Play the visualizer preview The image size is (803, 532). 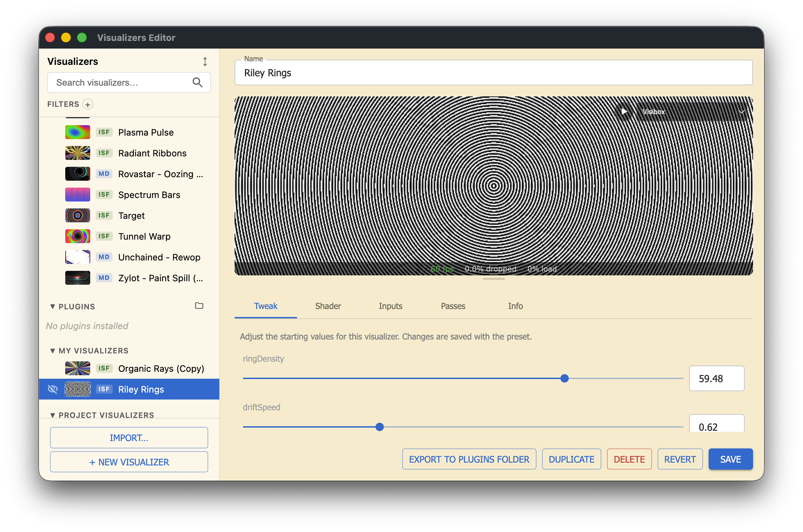(x=624, y=112)
